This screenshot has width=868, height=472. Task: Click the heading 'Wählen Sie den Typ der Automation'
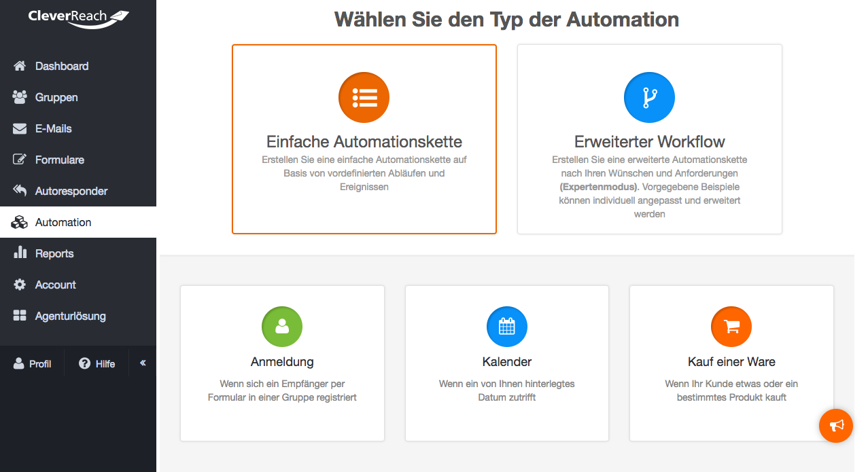[506, 19]
